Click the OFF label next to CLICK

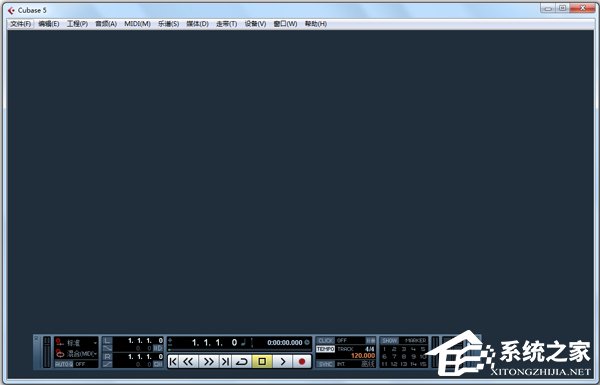(x=342, y=340)
